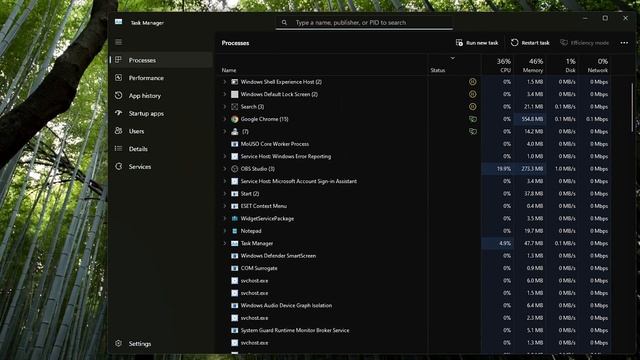The width and height of the screenshot is (640, 360).
Task: Click the Users sidebar icon
Action: point(118,131)
